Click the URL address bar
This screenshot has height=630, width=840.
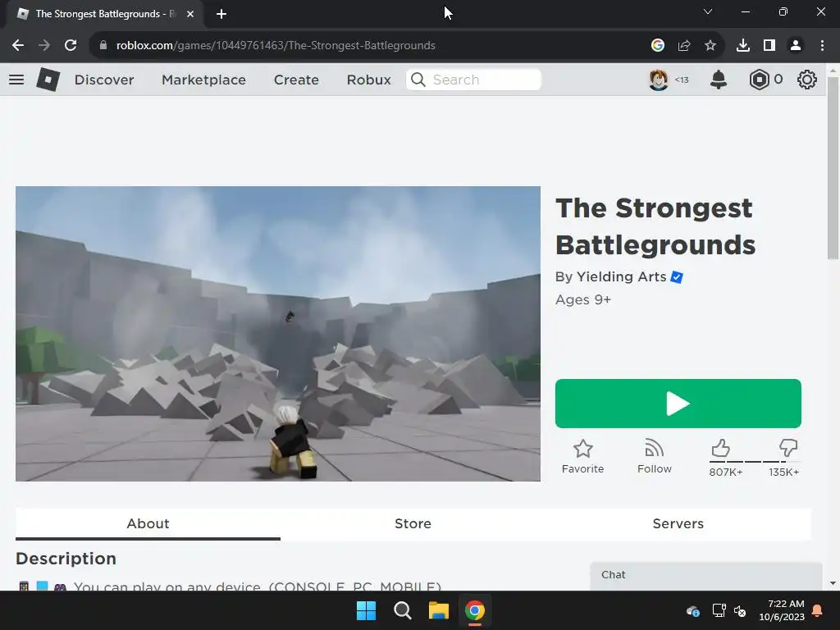370,46
